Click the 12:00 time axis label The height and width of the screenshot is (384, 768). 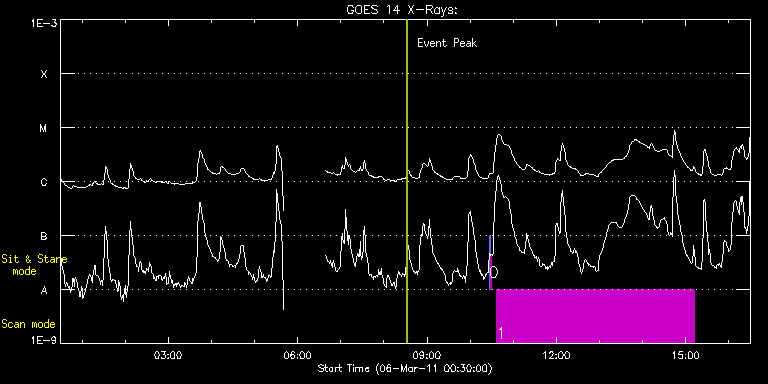[x=556, y=354]
